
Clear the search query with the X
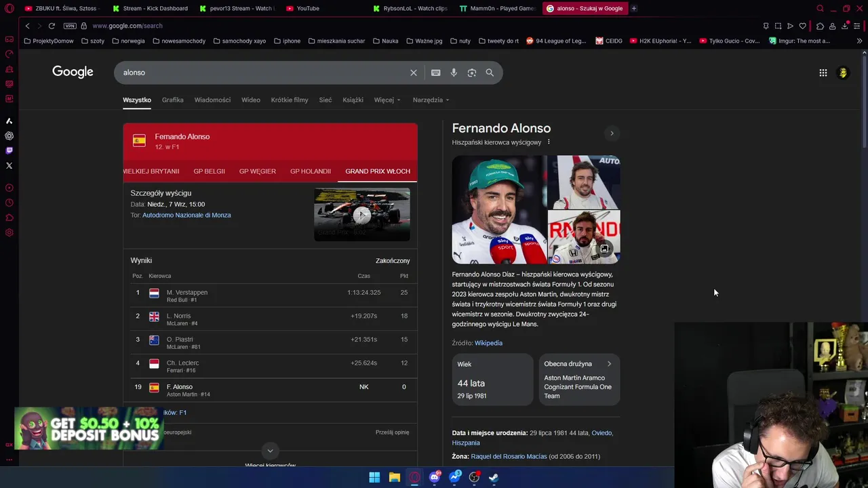[x=414, y=73]
